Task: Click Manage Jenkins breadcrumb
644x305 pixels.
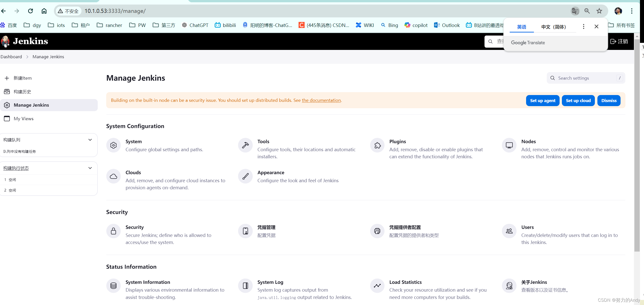Action: [x=48, y=57]
